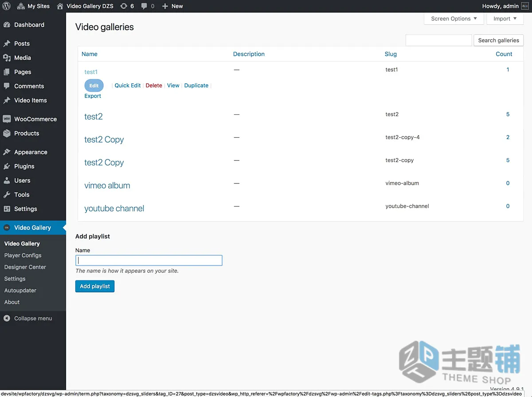The width and height of the screenshot is (532, 397).
Task: Click the Edit button for test1
Action: pyautogui.click(x=94, y=86)
